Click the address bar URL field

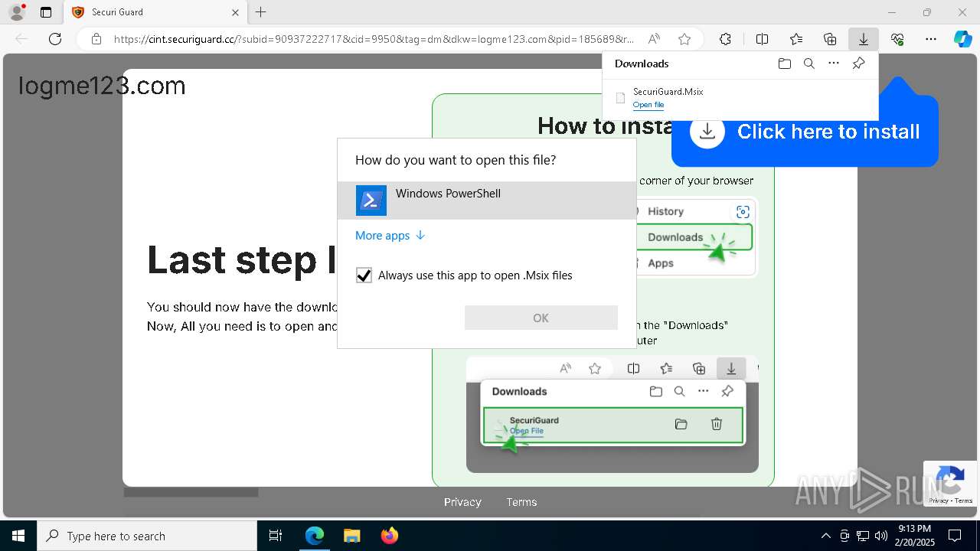tap(374, 39)
